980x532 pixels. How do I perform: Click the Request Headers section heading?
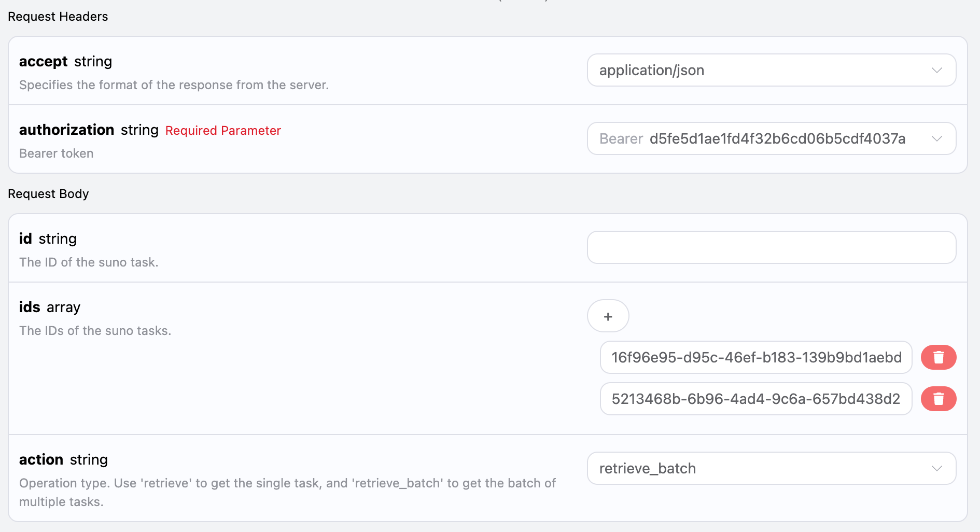58,17
